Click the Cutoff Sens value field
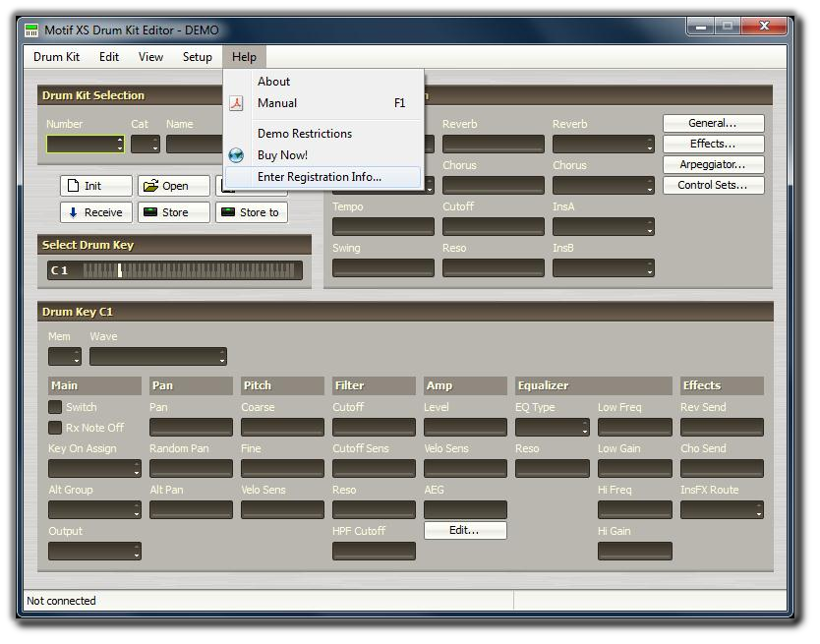The height and width of the screenshot is (644, 820). coord(374,469)
